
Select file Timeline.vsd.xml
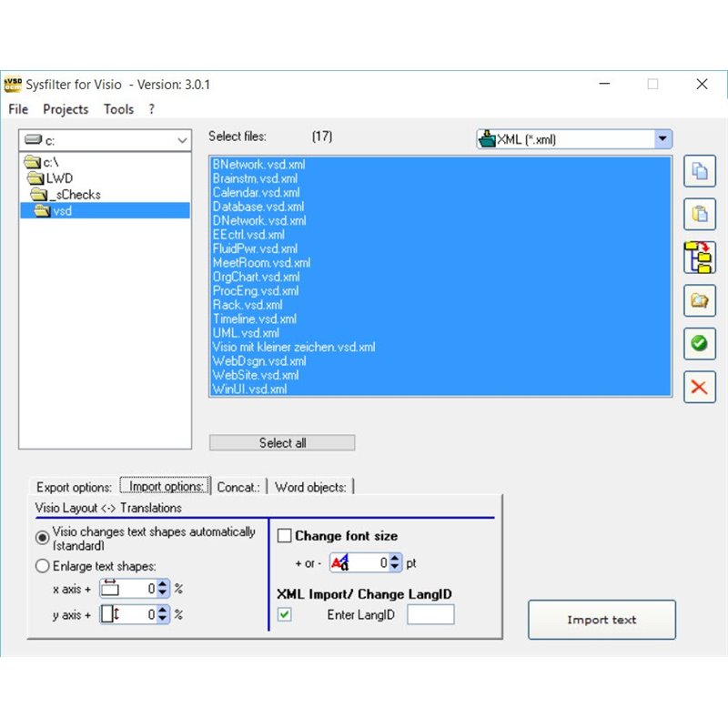coord(440,319)
